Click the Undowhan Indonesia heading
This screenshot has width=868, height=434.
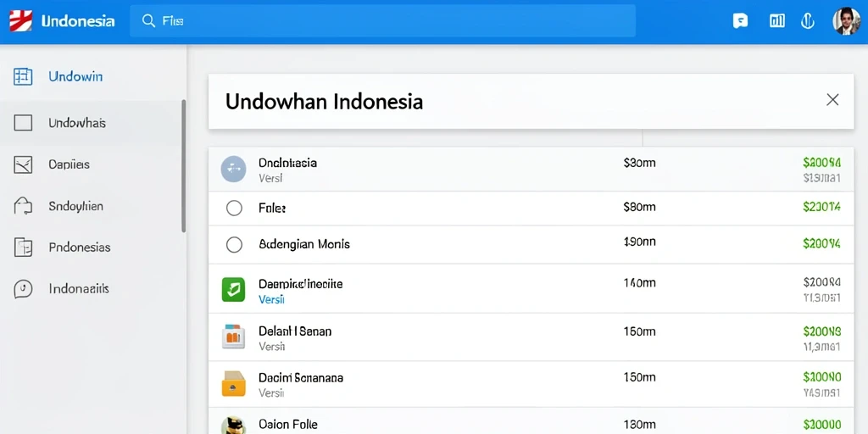click(x=325, y=102)
